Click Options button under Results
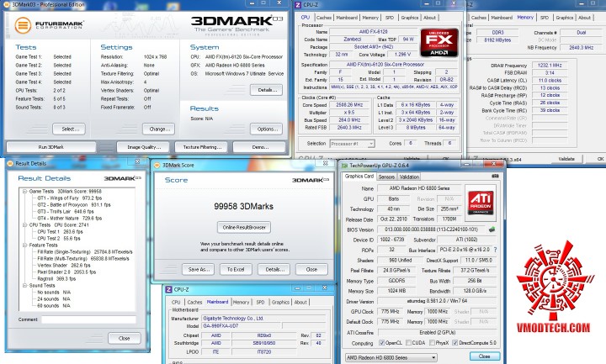 click(x=266, y=129)
